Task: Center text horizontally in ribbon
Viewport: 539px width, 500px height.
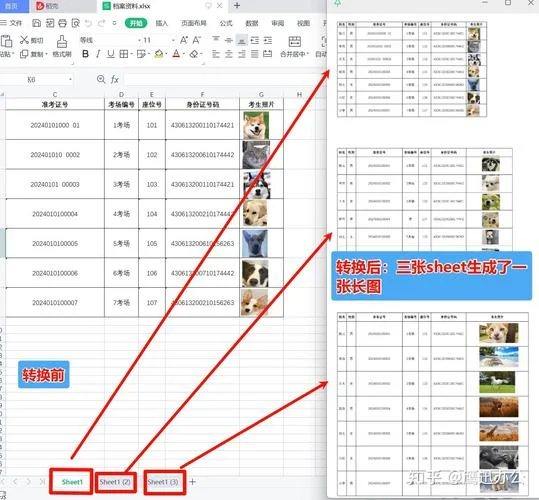Action: pyautogui.click(x=229, y=54)
